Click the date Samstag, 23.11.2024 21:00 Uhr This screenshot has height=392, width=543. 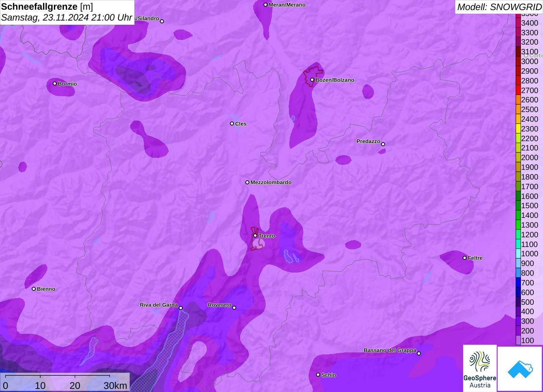click(67, 17)
